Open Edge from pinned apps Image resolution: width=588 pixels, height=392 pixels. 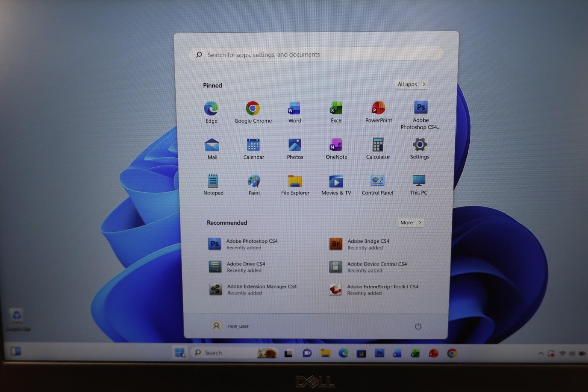click(211, 113)
